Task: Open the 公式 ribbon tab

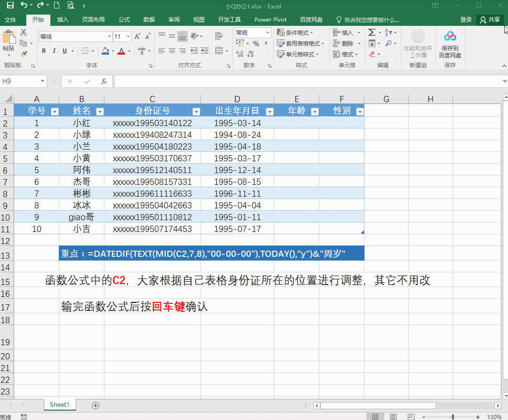Action: click(x=124, y=20)
